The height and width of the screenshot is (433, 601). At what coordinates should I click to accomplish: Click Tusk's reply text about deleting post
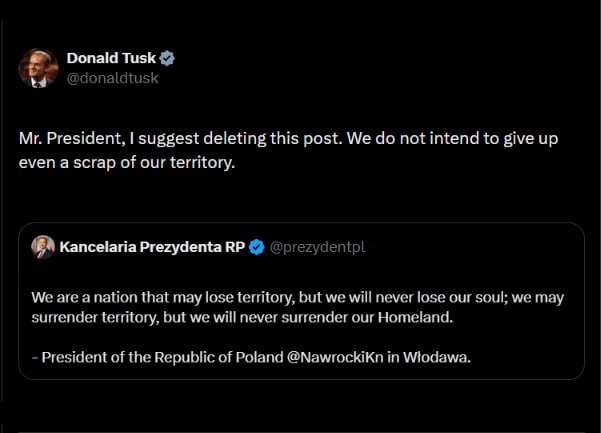tap(288, 150)
